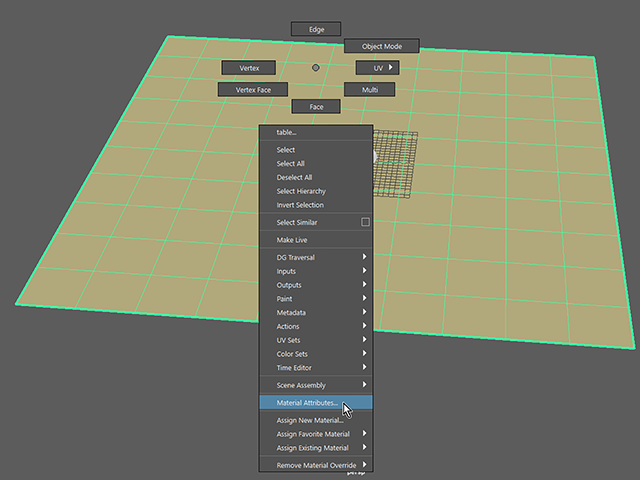Choose Select All
This screenshot has width=640, height=480.
pos(316,164)
